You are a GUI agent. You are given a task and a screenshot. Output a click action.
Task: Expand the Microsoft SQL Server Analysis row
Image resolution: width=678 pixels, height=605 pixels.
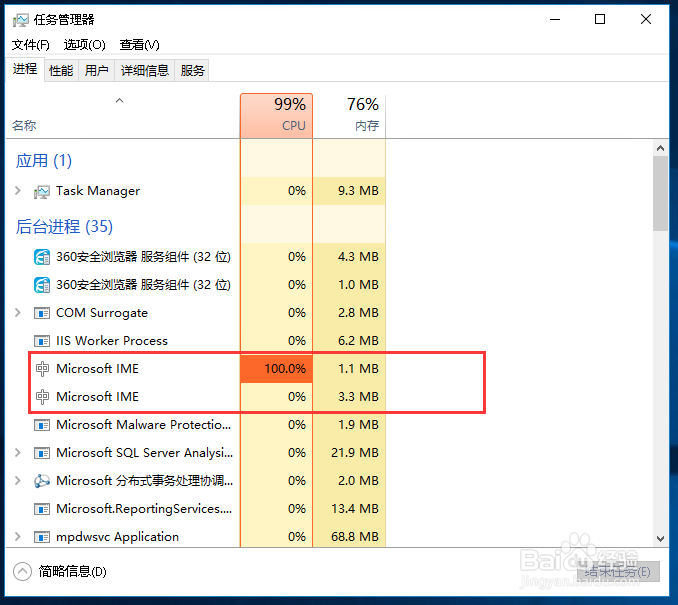pyautogui.click(x=18, y=453)
